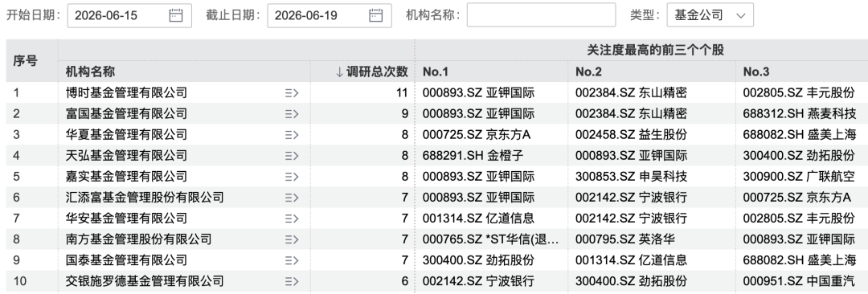Sort by 调研总次数 column header

pyautogui.click(x=371, y=72)
